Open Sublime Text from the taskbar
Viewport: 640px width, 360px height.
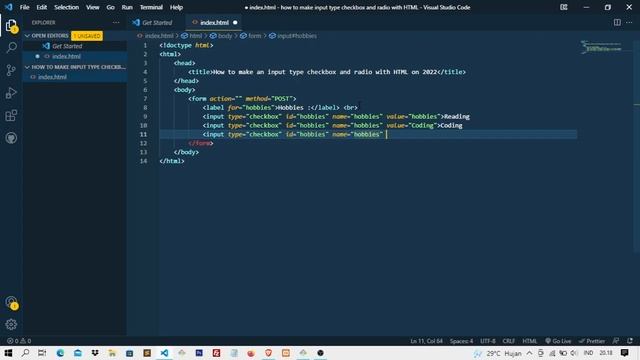pyautogui.click(x=147, y=353)
